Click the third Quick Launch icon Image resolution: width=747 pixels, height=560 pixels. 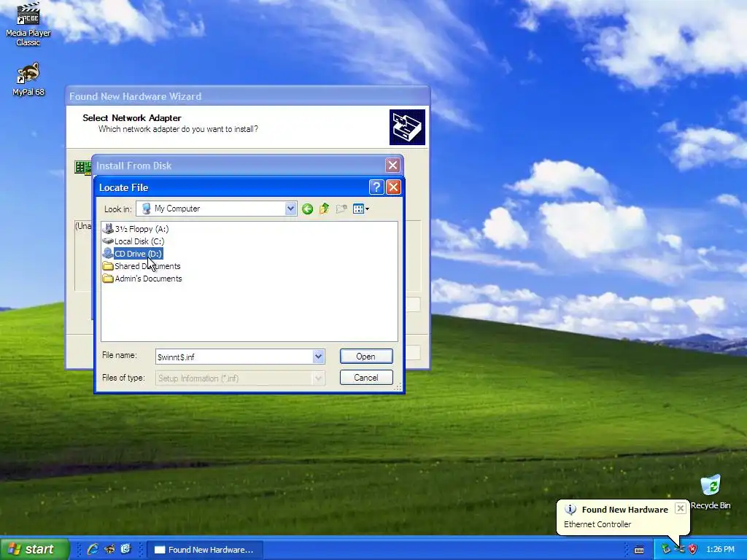coord(125,550)
